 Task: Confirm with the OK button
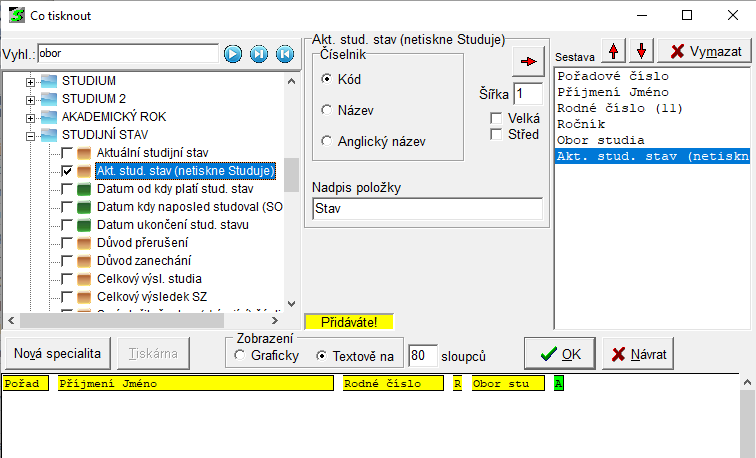click(559, 353)
